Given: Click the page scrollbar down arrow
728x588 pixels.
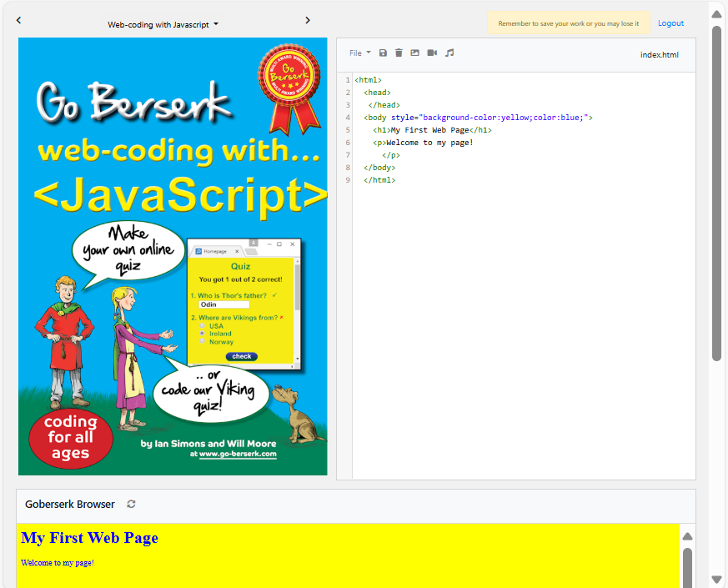Looking at the screenshot, I should click(x=716, y=579).
